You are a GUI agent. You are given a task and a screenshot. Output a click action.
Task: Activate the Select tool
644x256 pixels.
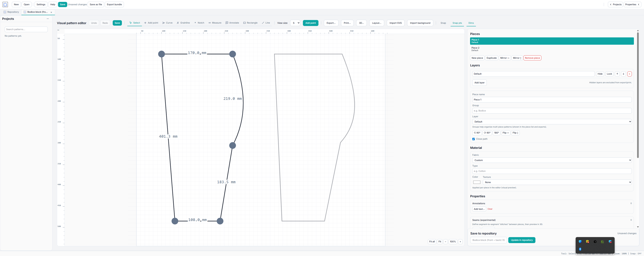(134, 23)
